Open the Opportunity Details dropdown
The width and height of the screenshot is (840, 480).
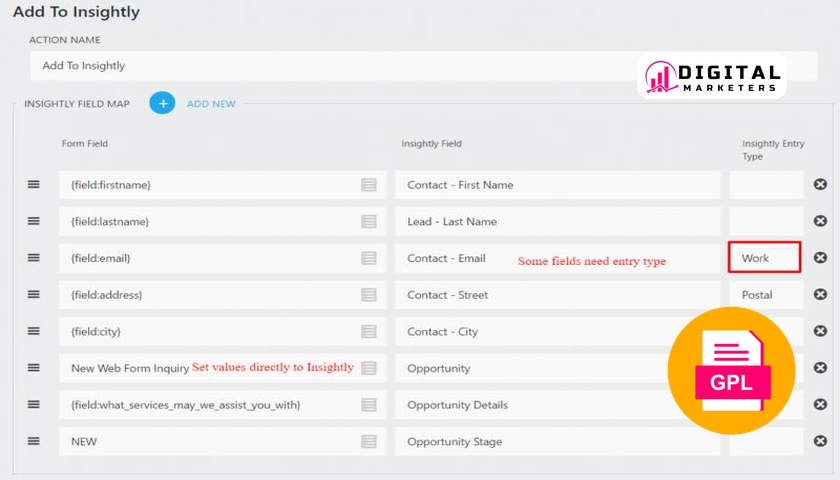click(558, 405)
